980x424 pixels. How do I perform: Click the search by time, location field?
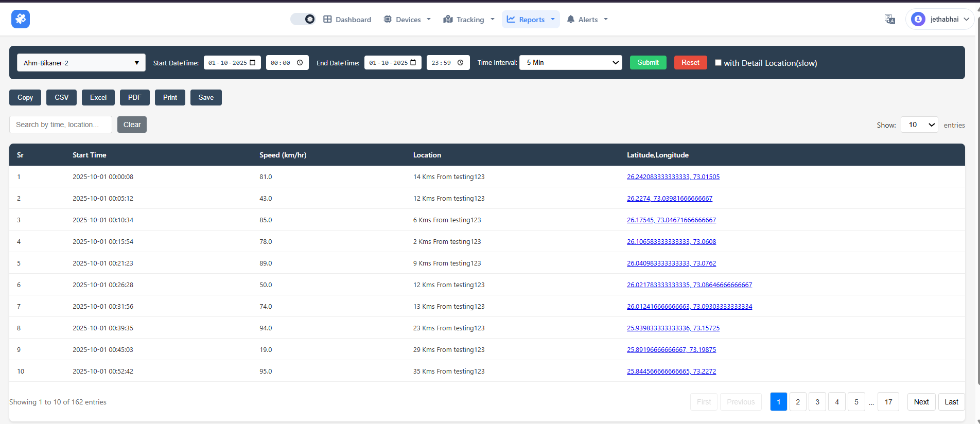click(x=61, y=125)
